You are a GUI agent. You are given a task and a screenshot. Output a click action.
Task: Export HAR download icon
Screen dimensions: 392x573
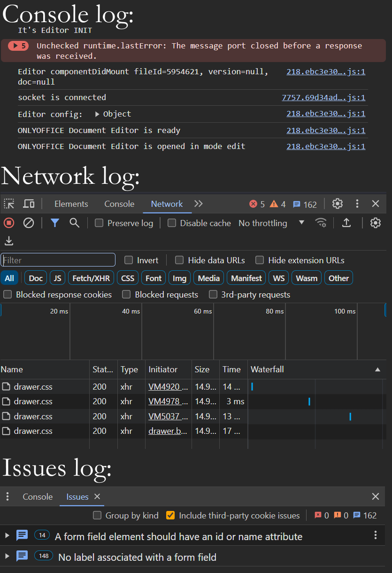tap(9, 241)
